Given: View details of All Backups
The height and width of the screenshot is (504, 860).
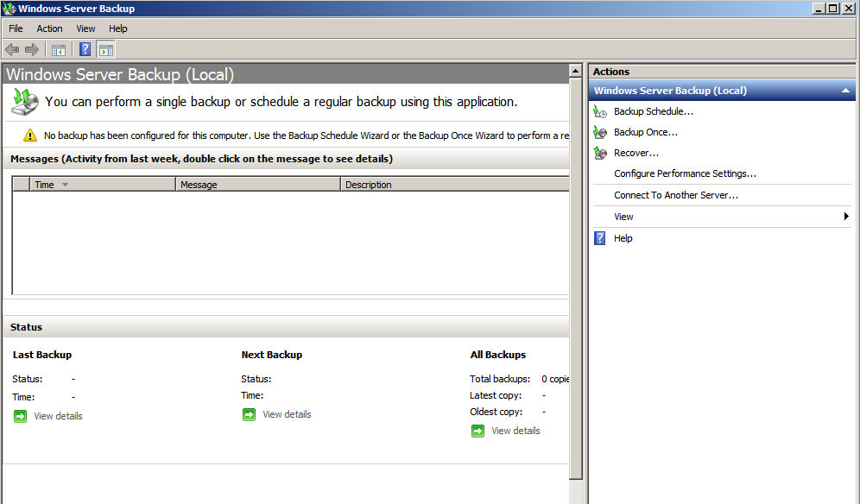Looking at the screenshot, I should point(515,431).
